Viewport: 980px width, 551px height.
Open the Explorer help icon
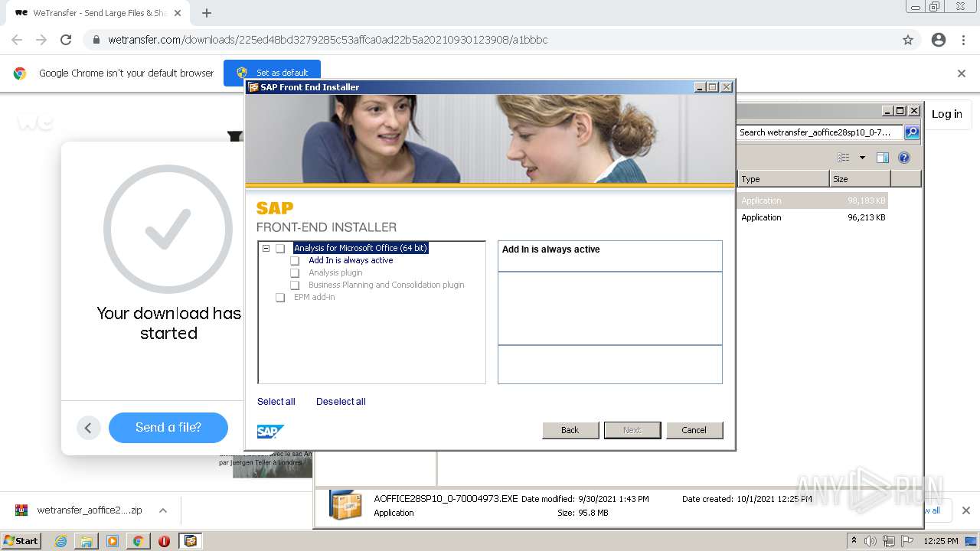[x=904, y=158]
